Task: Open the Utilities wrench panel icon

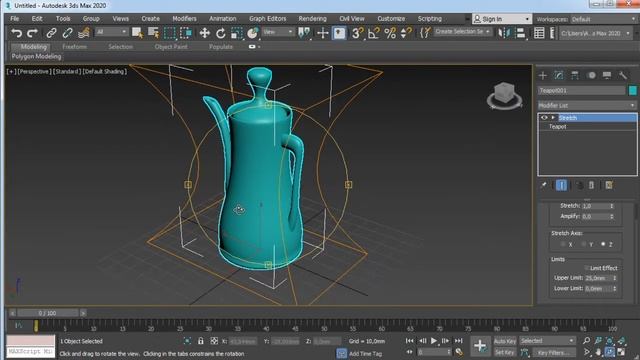Action: (x=623, y=75)
